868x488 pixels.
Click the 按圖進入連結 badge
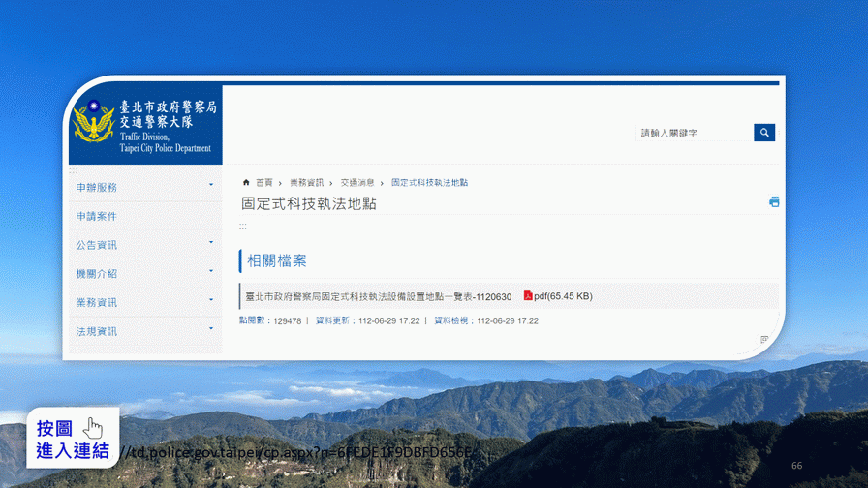coord(72,439)
